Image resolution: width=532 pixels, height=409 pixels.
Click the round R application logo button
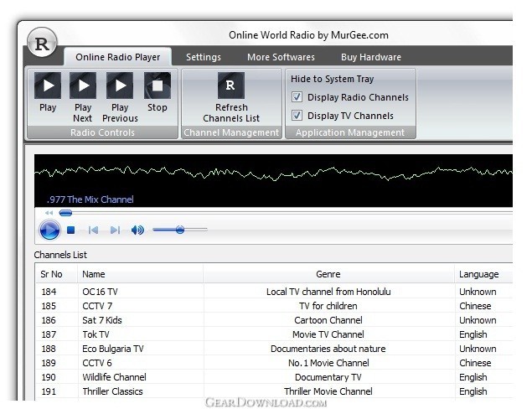pyautogui.click(x=42, y=43)
